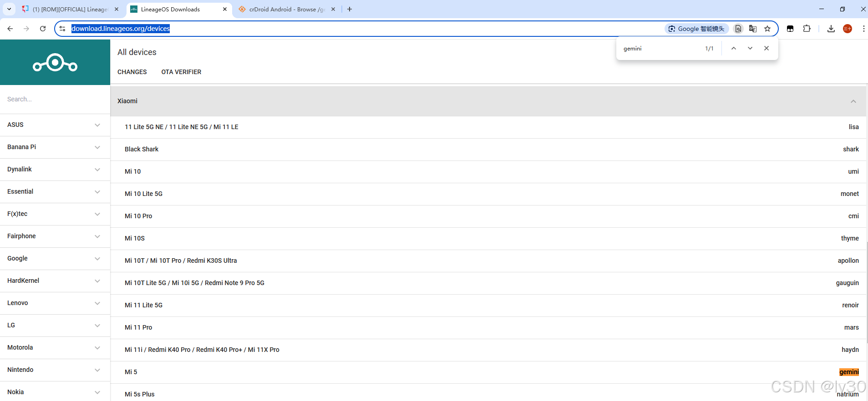Viewport: 868px width, 401px height.
Task: Open the CHANGES tab
Action: coord(132,72)
